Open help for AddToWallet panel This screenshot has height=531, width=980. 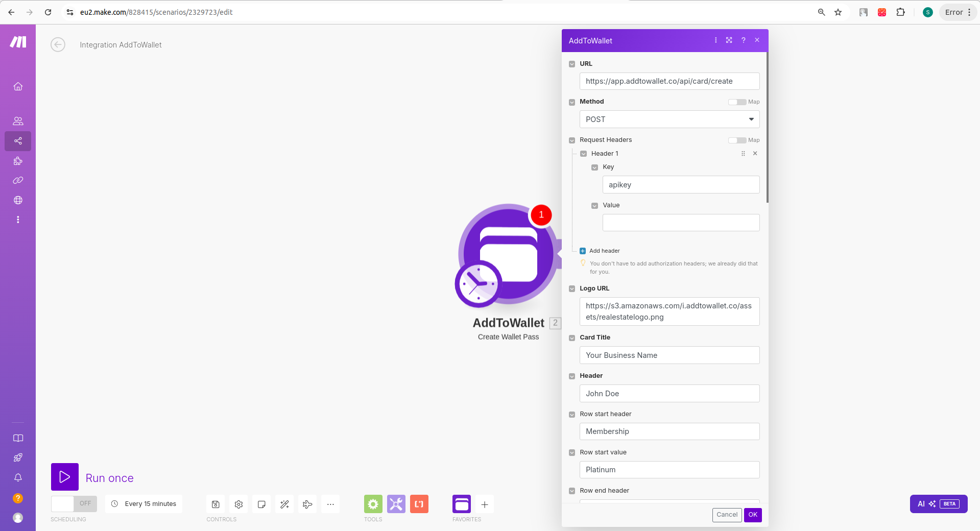(744, 40)
